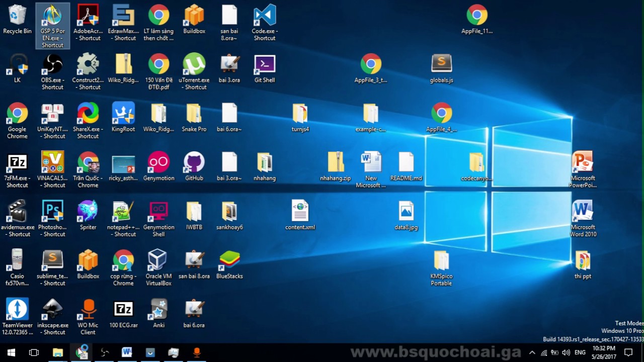Select the OBS.exe shortcut icon
This screenshot has height=362, width=644.
(53, 71)
